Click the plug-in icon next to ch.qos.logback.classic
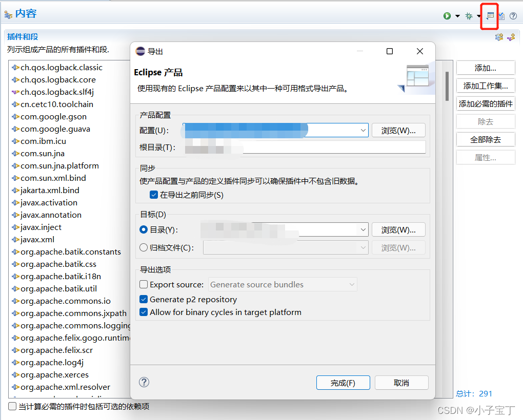The width and height of the screenshot is (523, 420). [16, 67]
